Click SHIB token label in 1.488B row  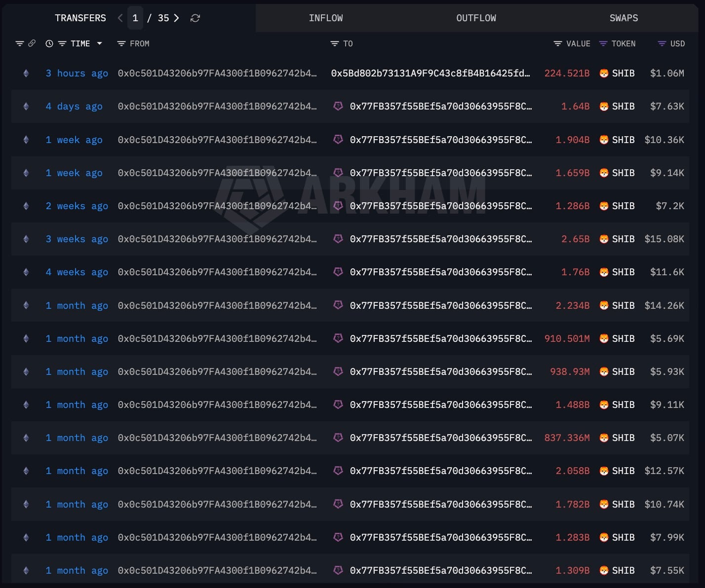(623, 405)
